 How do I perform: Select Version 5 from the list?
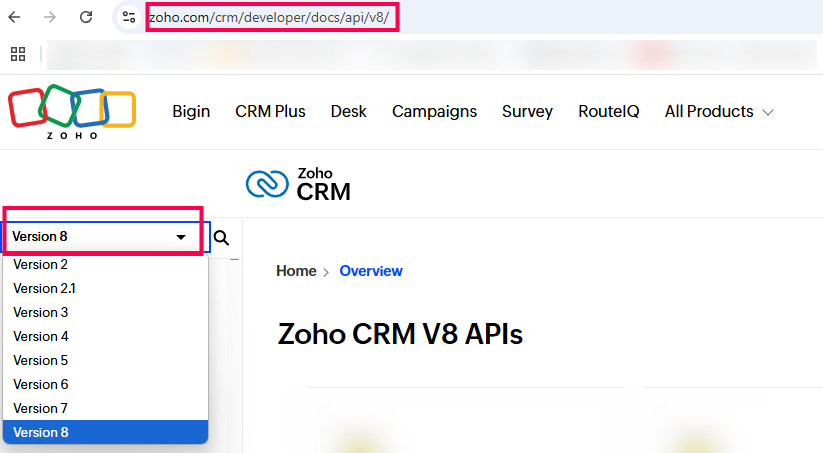coord(105,361)
